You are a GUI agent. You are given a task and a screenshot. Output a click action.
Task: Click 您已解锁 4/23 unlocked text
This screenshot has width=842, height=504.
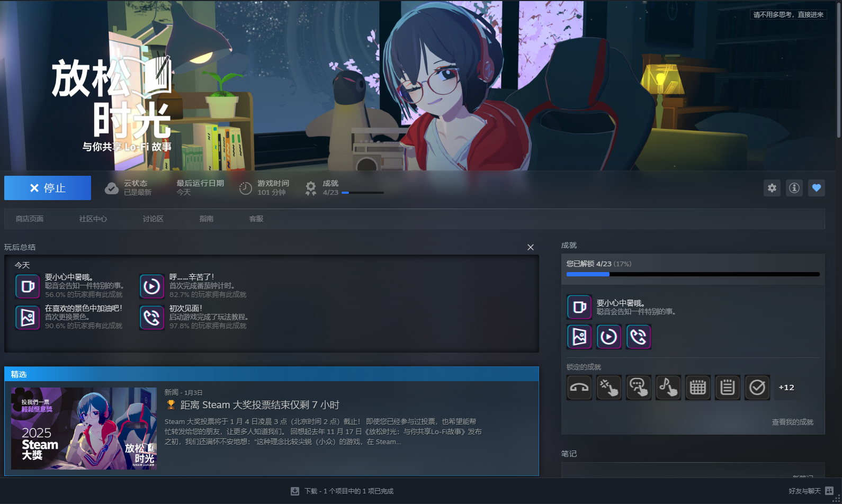tap(599, 264)
